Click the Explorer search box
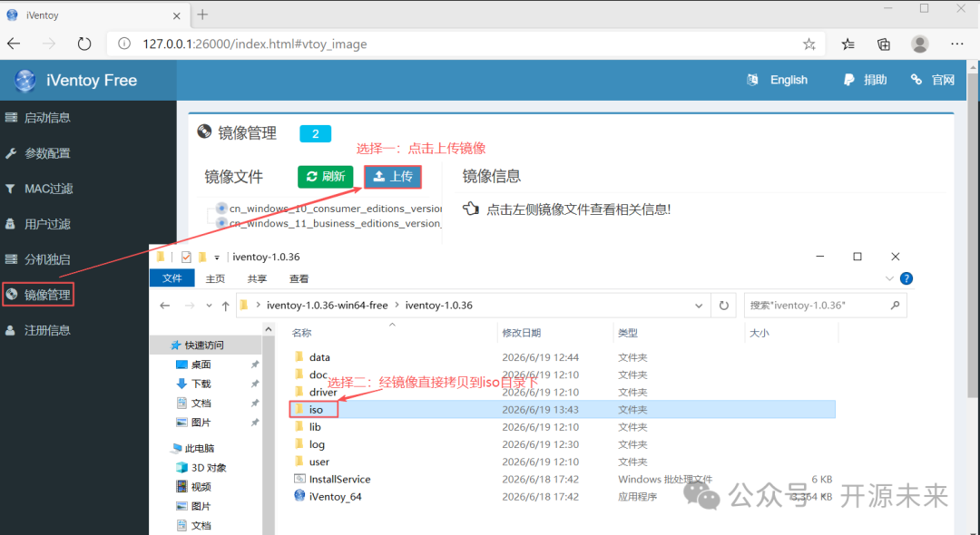 coord(825,306)
